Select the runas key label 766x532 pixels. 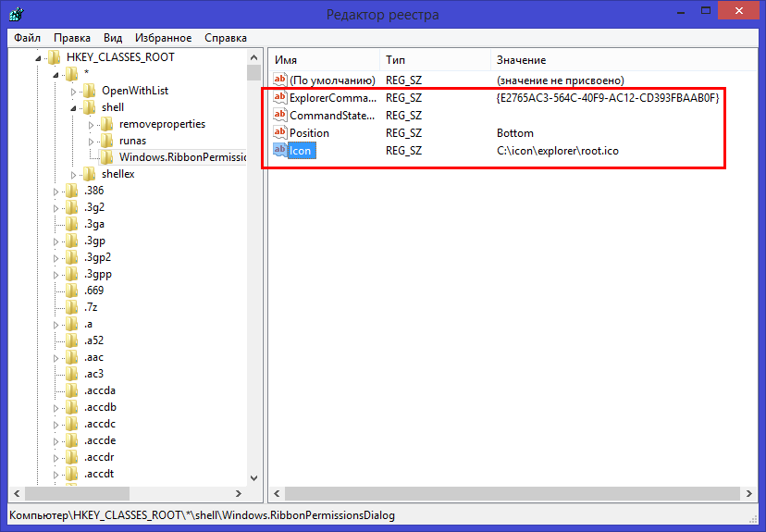[133, 141]
